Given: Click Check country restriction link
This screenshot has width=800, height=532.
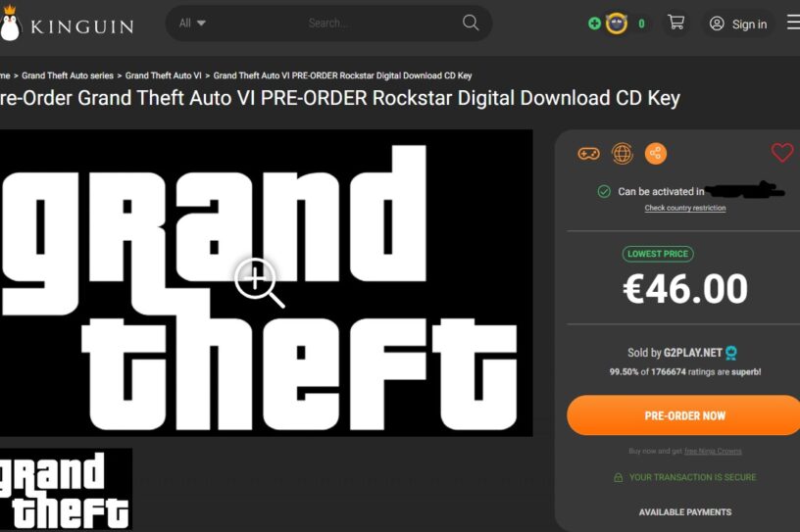Looking at the screenshot, I should coord(684,208).
